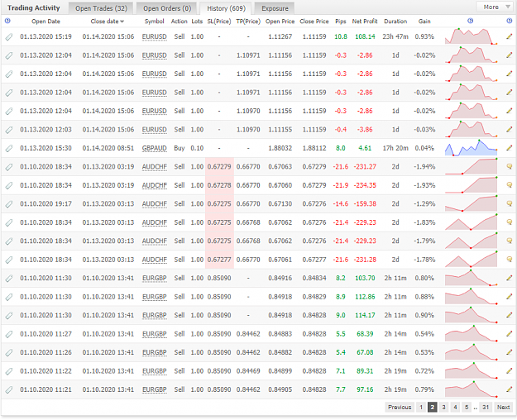Screen dimensions: 517x420
Task: Open AUDCHF symbol link in -159.38 row
Action: click(x=155, y=204)
